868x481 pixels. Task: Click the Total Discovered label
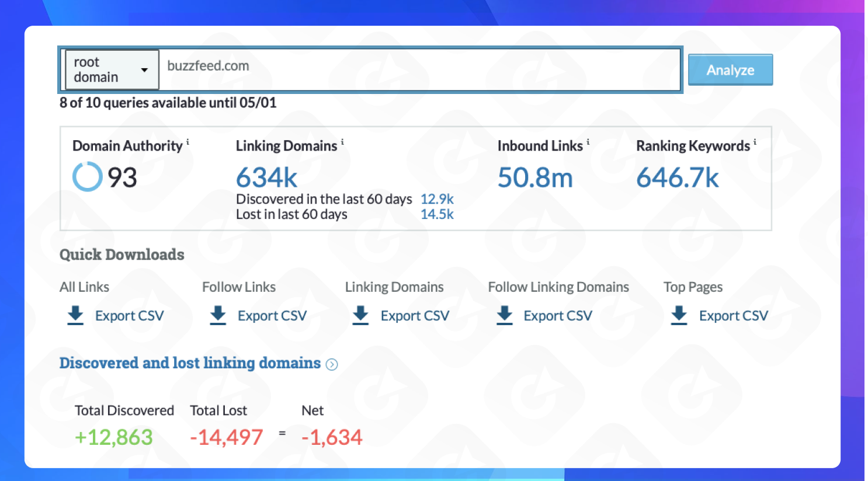point(124,410)
